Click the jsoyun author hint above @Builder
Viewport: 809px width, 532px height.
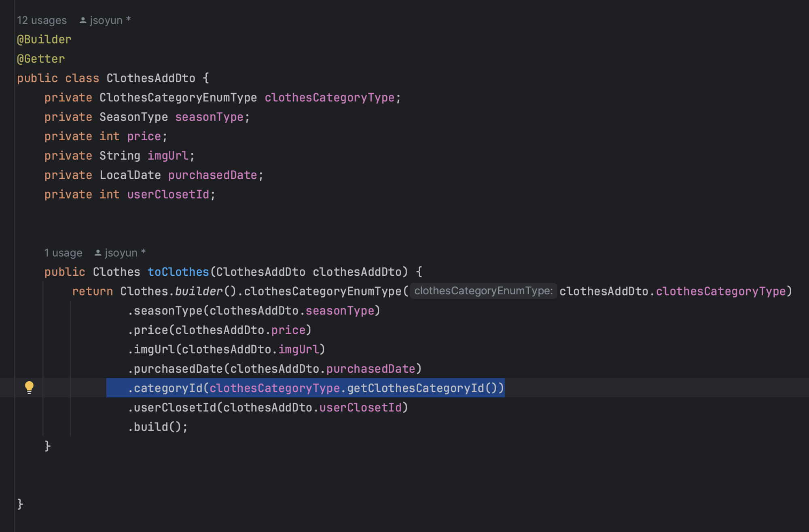[x=106, y=20]
